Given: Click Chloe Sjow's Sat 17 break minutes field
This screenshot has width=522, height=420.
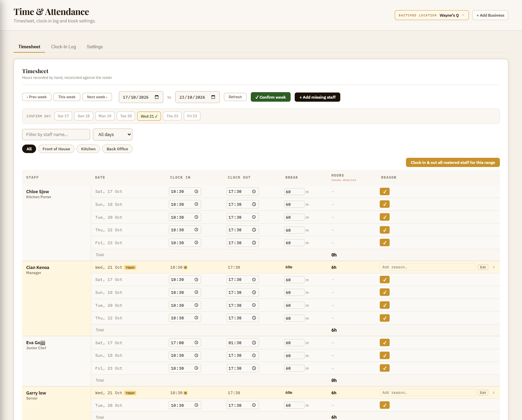Looking at the screenshot, I should pyautogui.click(x=294, y=192).
